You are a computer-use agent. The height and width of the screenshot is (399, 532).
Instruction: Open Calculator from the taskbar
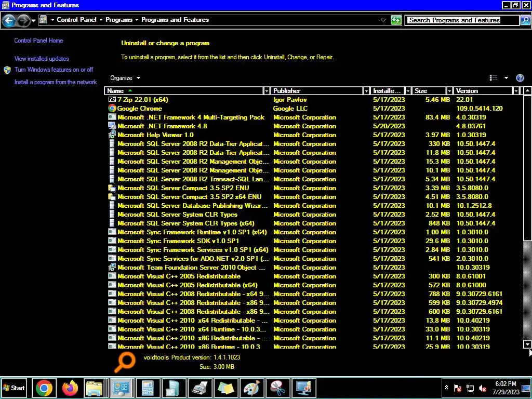coord(148,388)
